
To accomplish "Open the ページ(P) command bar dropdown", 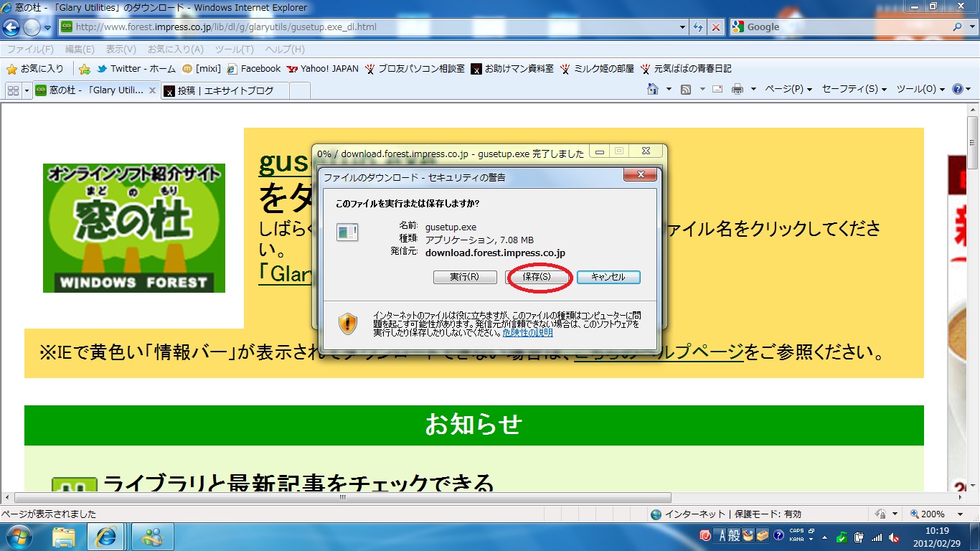I will coord(788,90).
